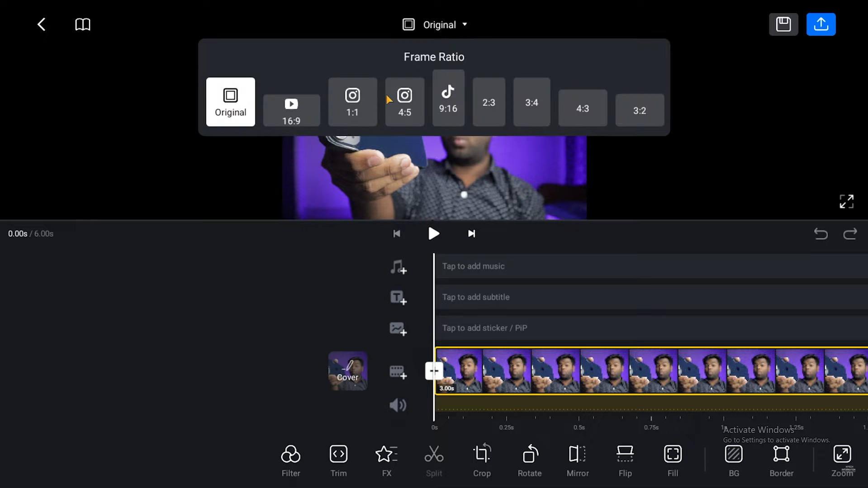Open the Filter panel
Viewport: 868px width, 488px height.
[290, 459]
